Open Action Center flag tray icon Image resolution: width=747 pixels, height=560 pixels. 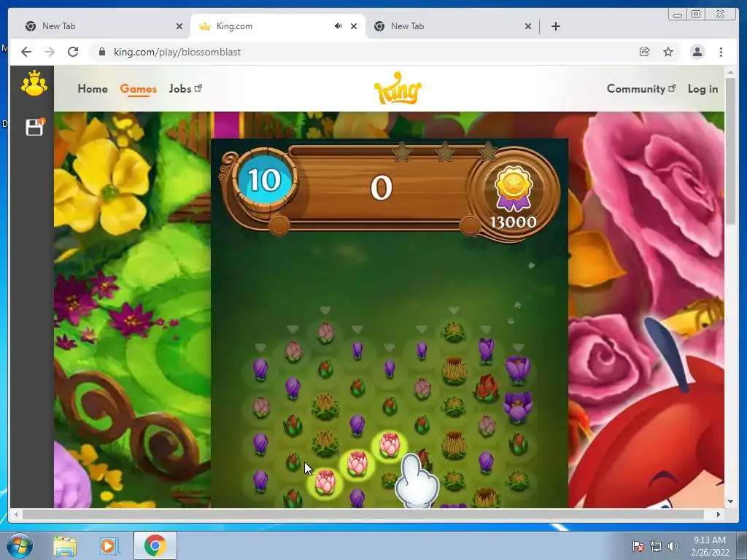(638, 546)
